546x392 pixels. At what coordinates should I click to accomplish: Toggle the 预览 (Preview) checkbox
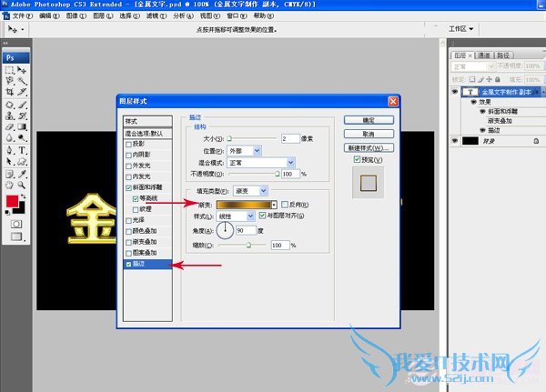[x=357, y=159]
